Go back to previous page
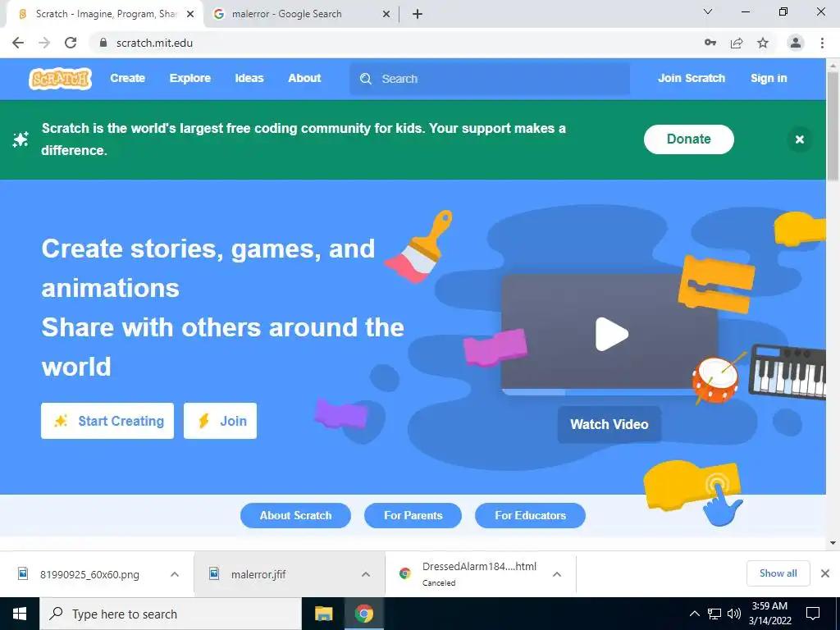Viewport: 840px width, 630px height. 18,43
